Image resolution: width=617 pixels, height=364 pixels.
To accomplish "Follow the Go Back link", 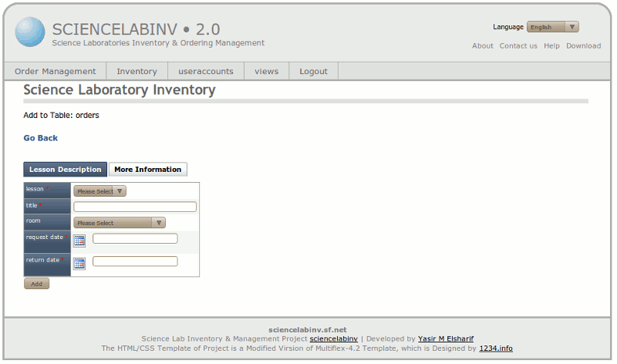I will coord(41,138).
